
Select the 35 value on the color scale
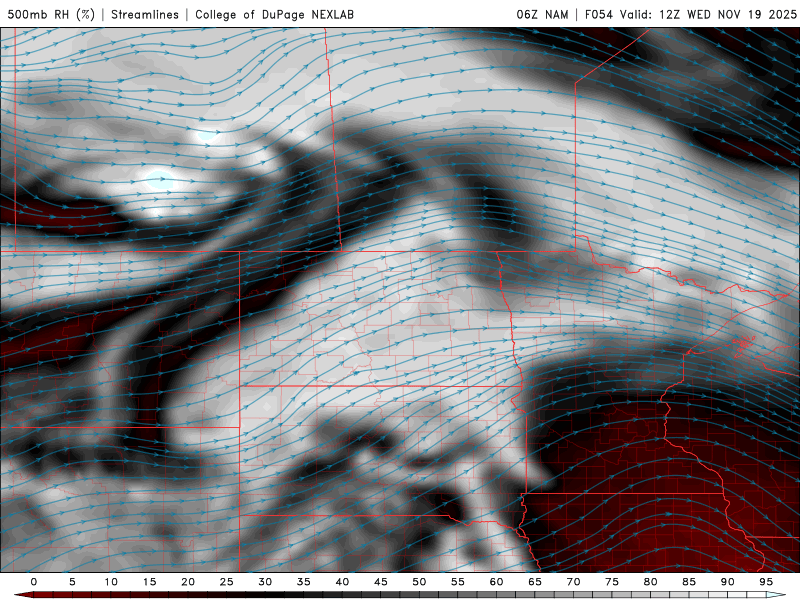[304, 582]
